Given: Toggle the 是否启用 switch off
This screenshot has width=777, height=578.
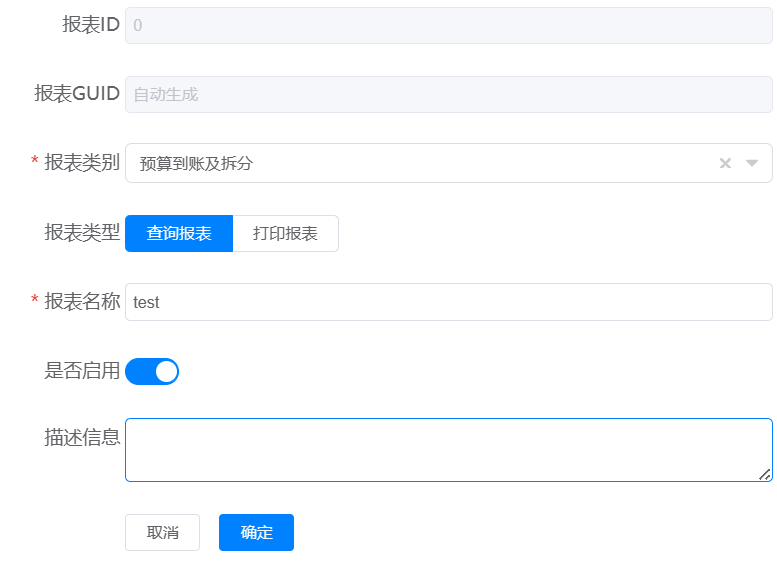Looking at the screenshot, I should pos(152,371).
